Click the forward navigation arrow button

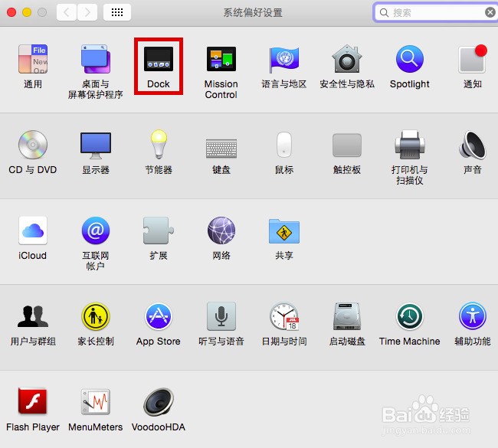pos(87,12)
